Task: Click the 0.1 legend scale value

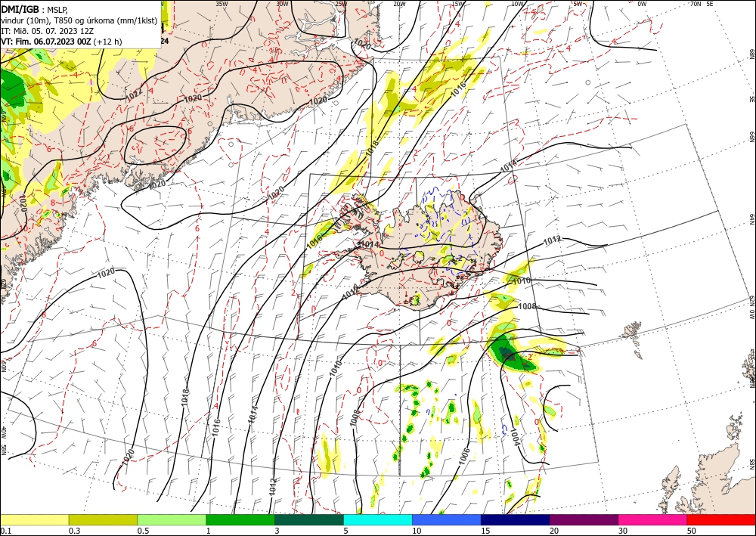Action: 5,531
